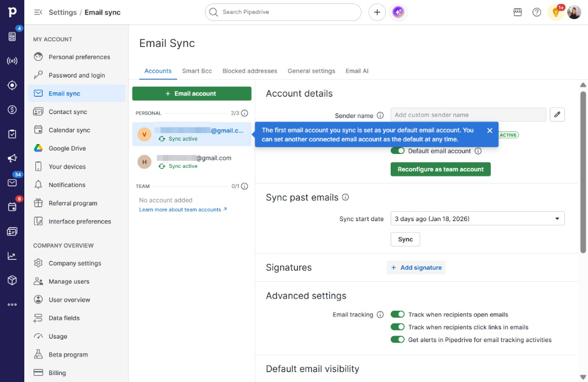The image size is (588, 382).
Task: Open the Sync start date dropdown
Action: click(x=477, y=219)
